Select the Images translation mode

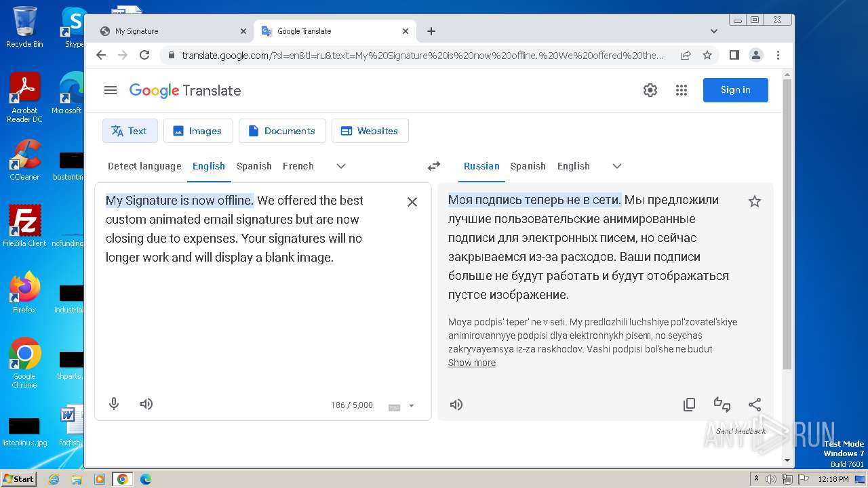point(198,131)
